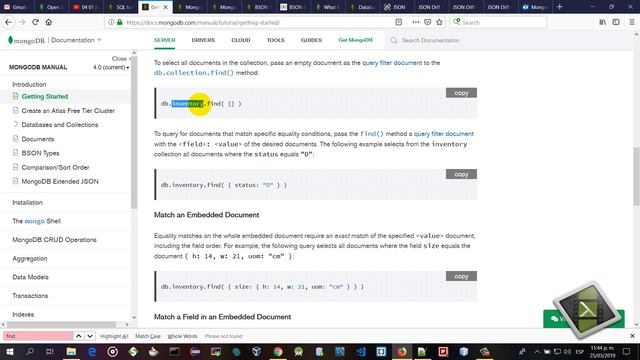Select the CLOUD tab
Screen dimensions: 640x360
[x=241, y=40]
